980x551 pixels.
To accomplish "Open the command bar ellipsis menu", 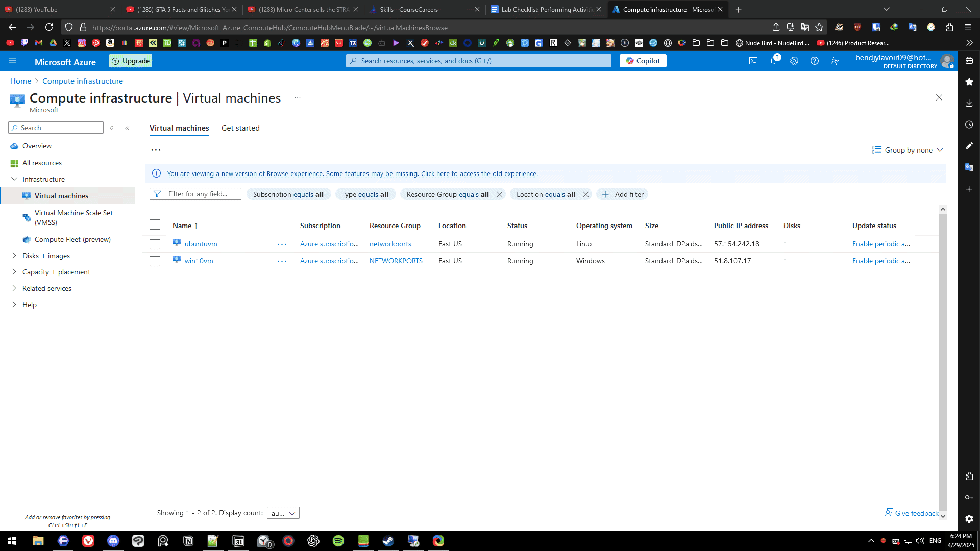I will coord(156,150).
